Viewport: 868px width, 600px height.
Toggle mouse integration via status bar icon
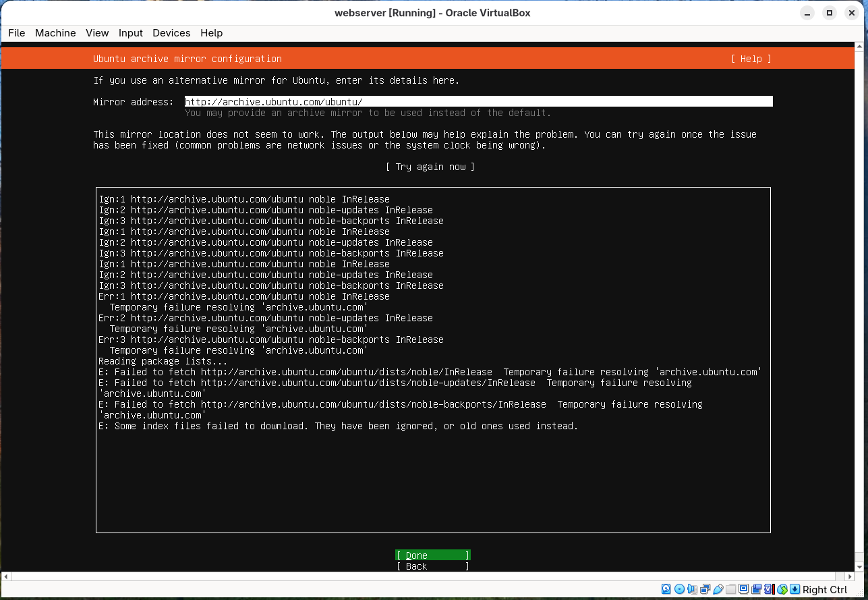[x=781, y=589]
